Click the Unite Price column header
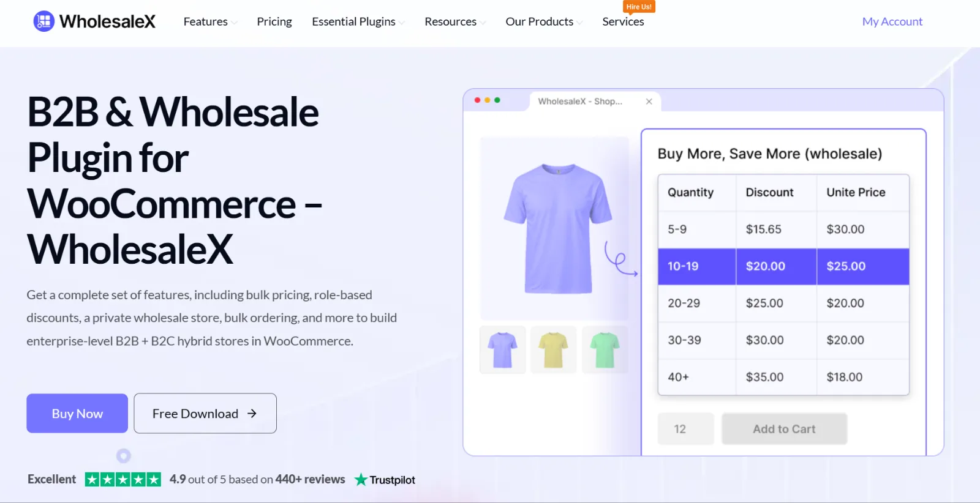 tap(863, 193)
